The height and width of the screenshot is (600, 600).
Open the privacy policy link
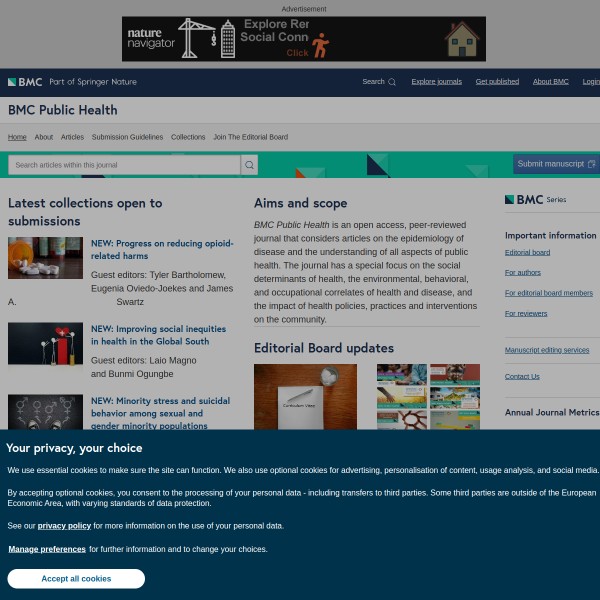tap(64, 525)
